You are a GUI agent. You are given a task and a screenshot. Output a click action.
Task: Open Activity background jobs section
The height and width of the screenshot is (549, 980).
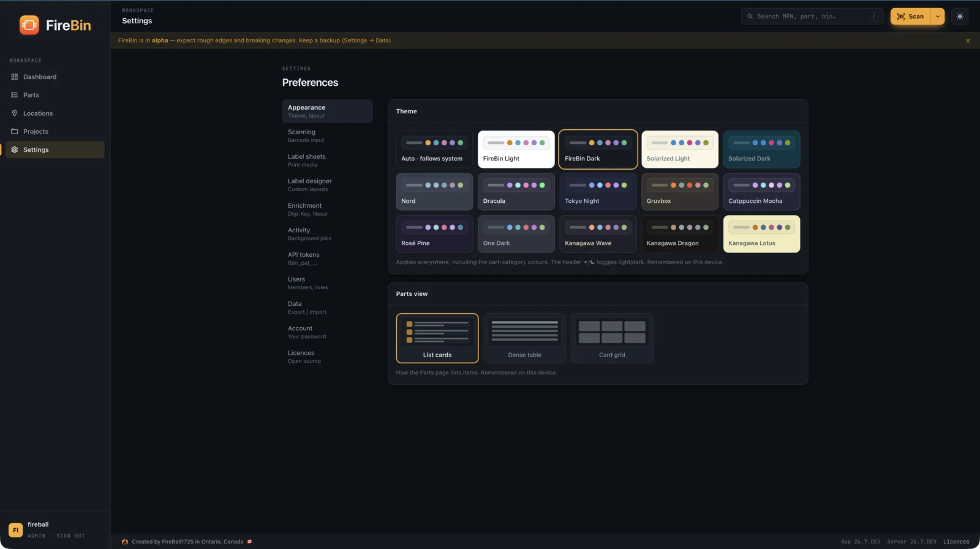click(x=327, y=233)
